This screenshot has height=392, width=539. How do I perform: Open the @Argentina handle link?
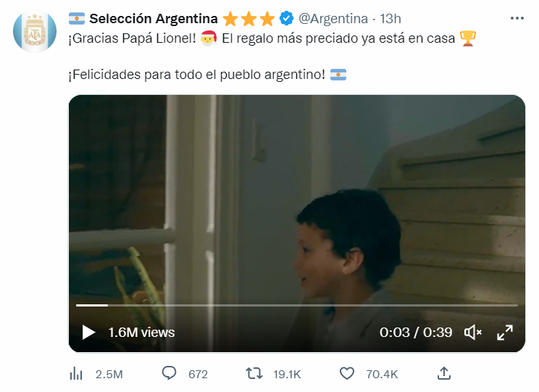coord(333,19)
